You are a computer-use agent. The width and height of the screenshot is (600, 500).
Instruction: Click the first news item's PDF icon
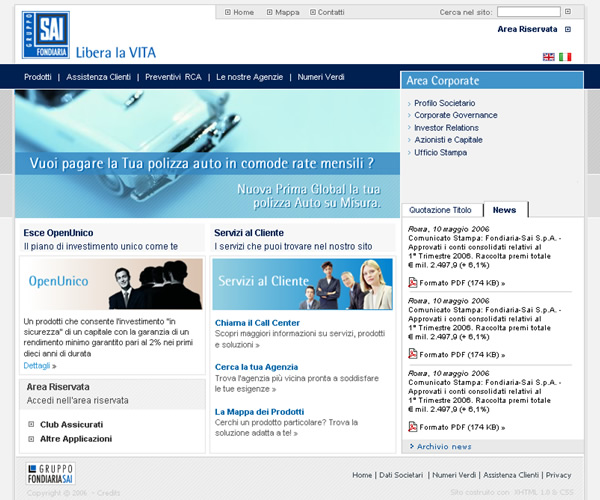click(x=412, y=283)
